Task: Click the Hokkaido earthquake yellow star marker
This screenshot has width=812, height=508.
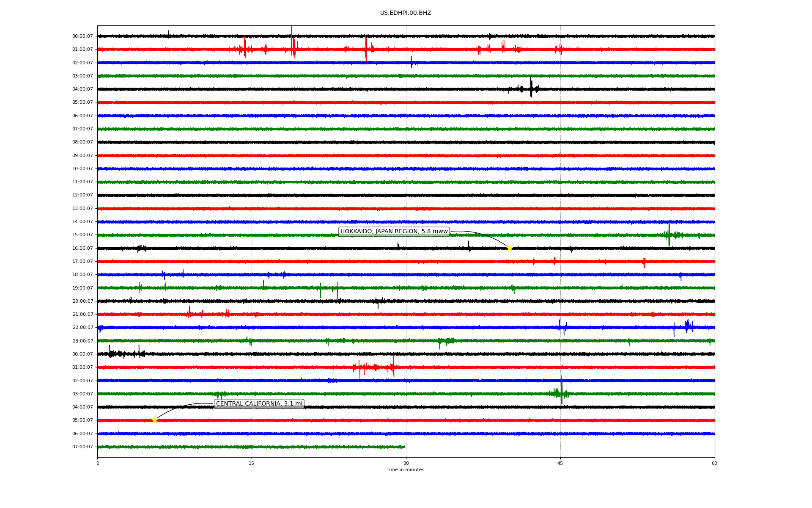Action: (510, 248)
